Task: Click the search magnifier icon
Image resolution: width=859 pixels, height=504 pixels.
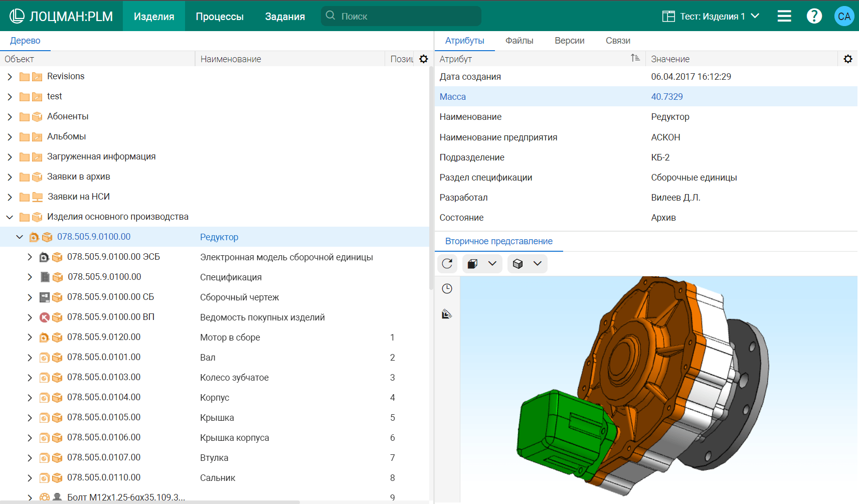Action: (330, 16)
